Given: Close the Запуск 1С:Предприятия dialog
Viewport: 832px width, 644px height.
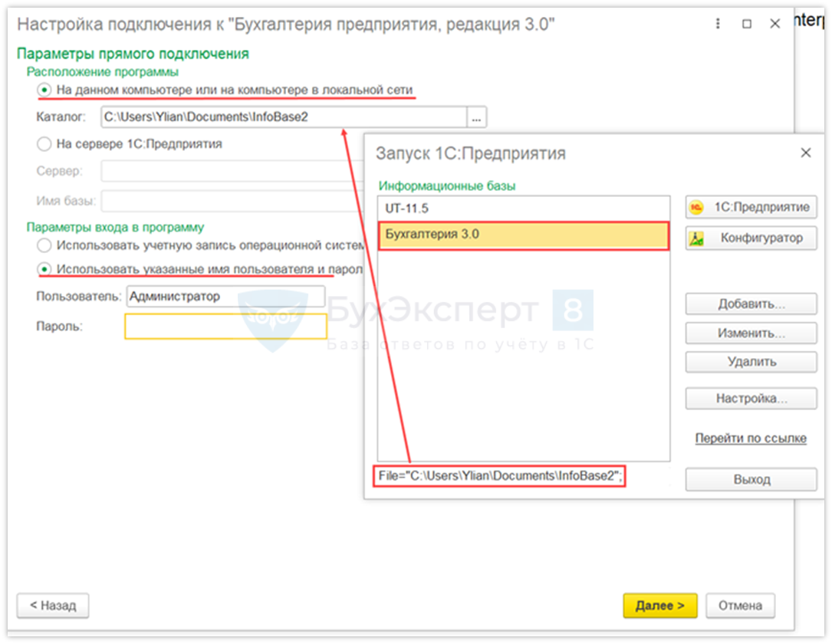Looking at the screenshot, I should (x=805, y=153).
